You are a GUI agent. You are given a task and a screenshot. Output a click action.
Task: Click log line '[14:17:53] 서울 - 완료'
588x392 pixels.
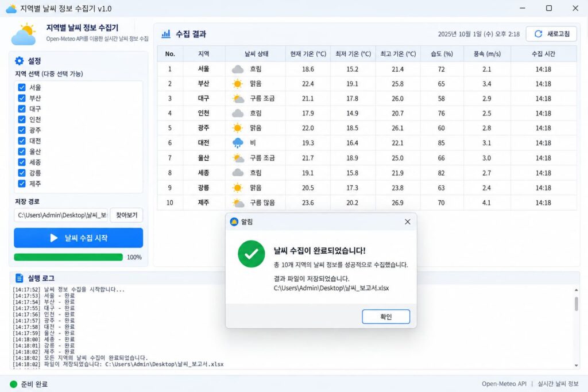point(44,296)
